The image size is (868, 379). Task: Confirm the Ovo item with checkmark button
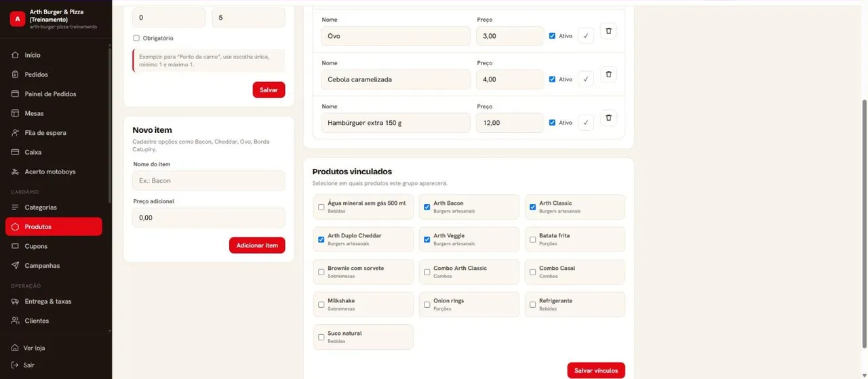pos(586,36)
